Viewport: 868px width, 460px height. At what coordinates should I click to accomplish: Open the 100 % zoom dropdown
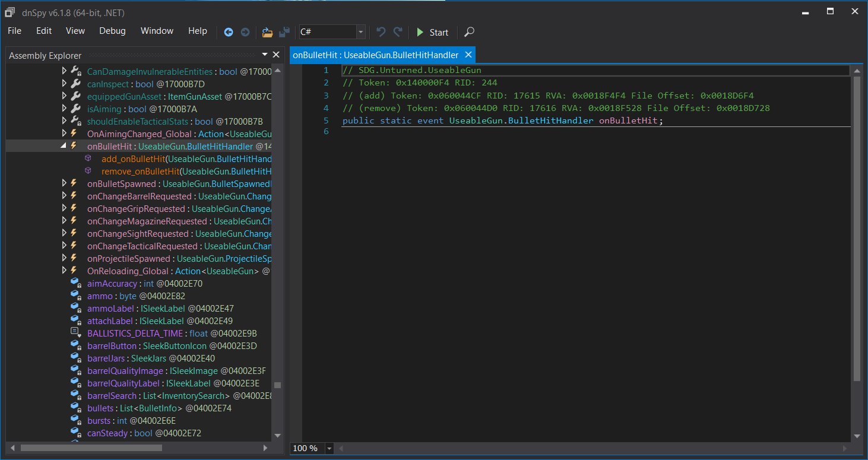pos(329,448)
